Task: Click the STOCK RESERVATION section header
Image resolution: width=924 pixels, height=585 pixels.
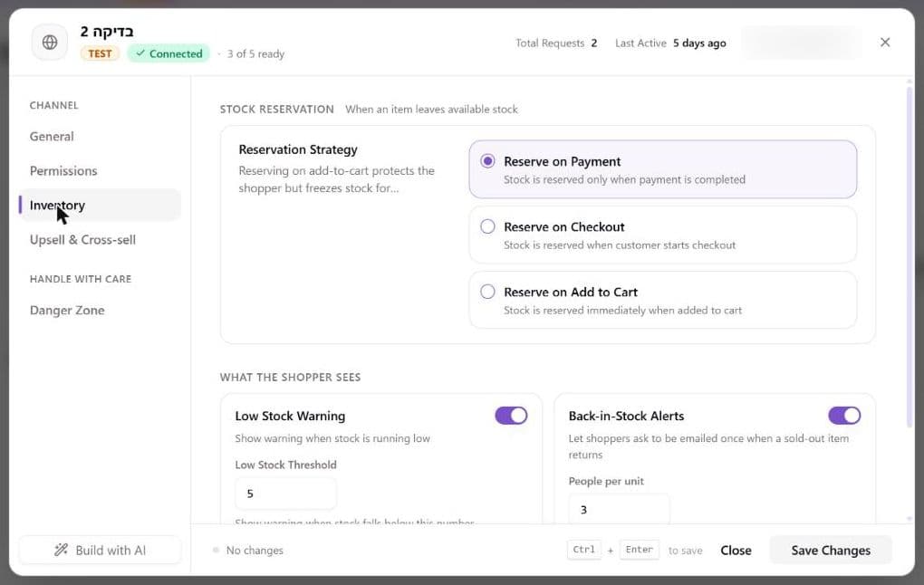Action: pos(276,109)
